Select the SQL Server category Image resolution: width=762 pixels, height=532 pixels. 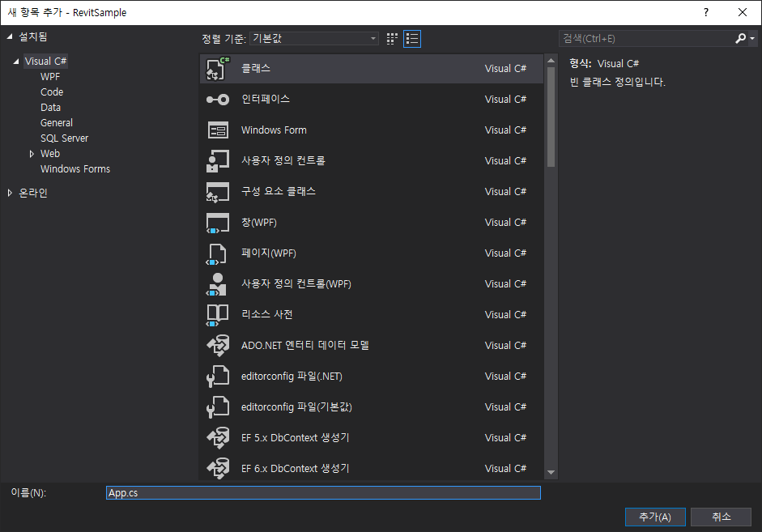coord(64,138)
